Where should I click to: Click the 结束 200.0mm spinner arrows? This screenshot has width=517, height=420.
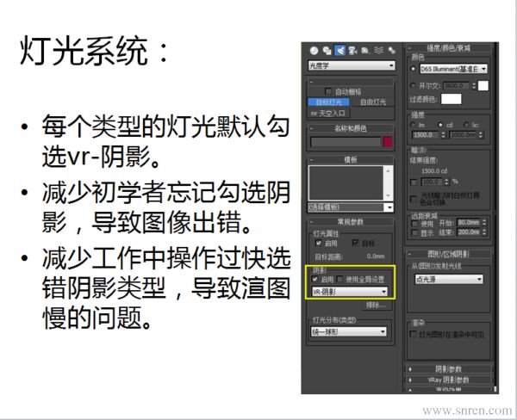484,232
